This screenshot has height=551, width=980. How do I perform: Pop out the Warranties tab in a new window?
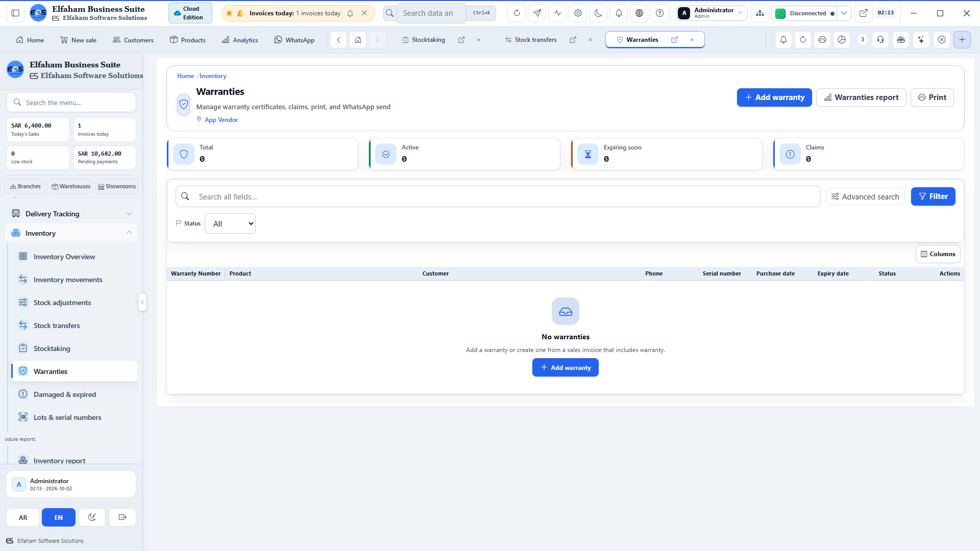tap(674, 40)
